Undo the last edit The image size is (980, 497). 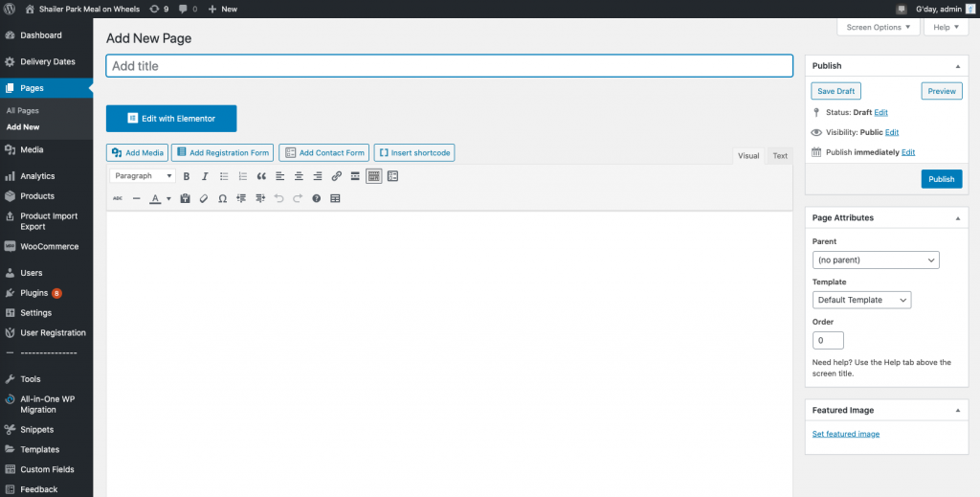pos(278,199)
